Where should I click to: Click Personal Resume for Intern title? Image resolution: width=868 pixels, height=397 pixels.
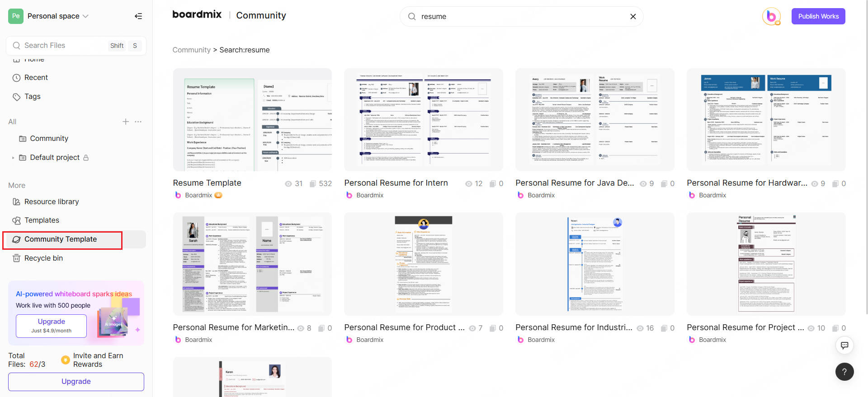(396, 183)
